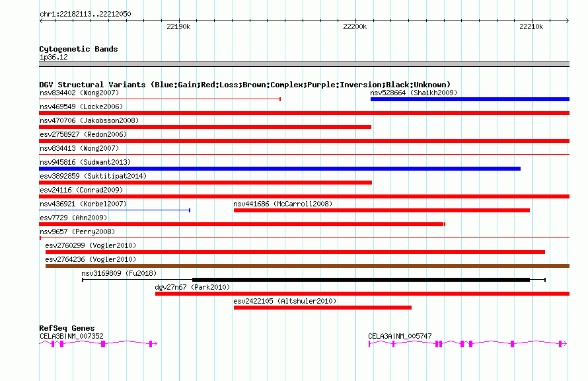This screenshot has width=588, height=381.
Task: Click chr1:22182113..22212050 coordinate text
Action: (85, 14)
